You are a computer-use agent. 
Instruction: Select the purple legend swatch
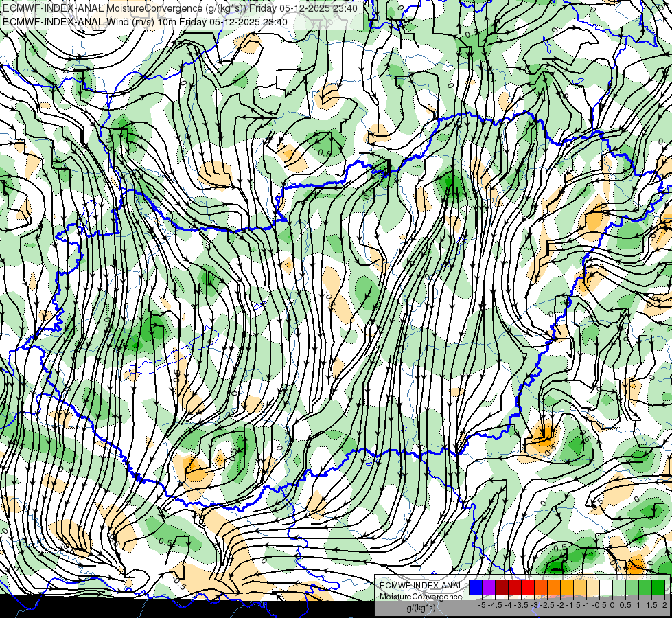pyautogui.click(x=489, y=588)
